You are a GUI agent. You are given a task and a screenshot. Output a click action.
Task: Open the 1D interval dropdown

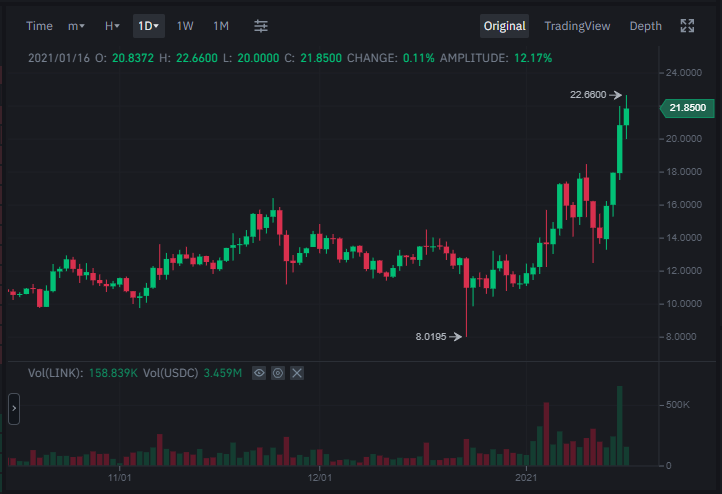(x=149, y=26)
